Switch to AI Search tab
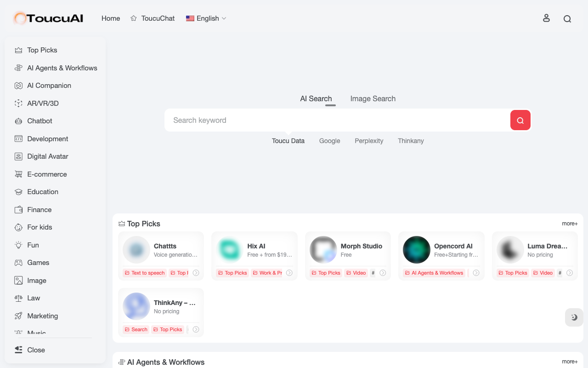This screenshot has height=368, width=588. click(x=316, y=98)
